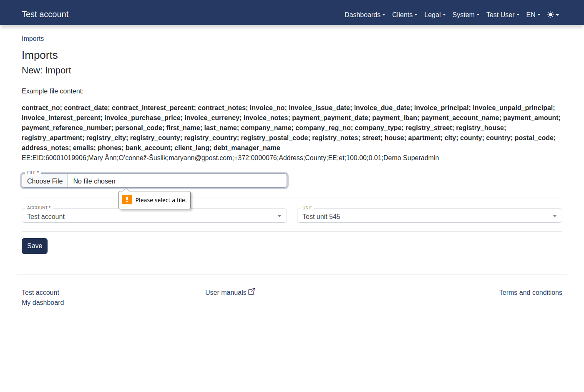Open the Dashboards menu
584x392 pixels.
click(364, 15)
